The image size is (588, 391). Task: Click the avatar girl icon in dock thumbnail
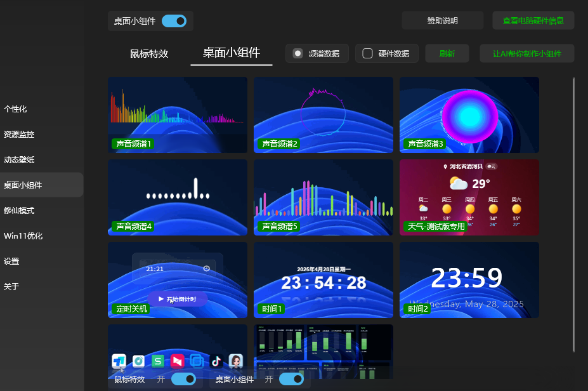click(236, 361)
